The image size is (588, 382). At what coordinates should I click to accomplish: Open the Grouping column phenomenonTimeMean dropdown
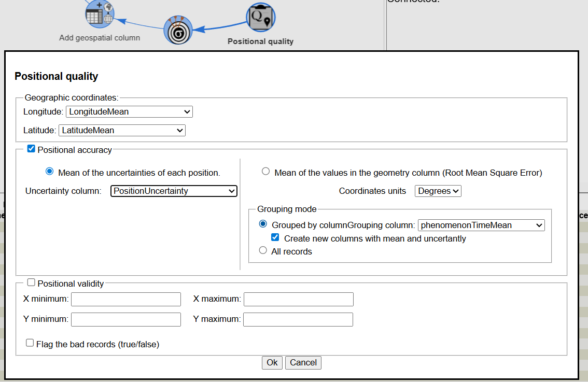point(481,225)
